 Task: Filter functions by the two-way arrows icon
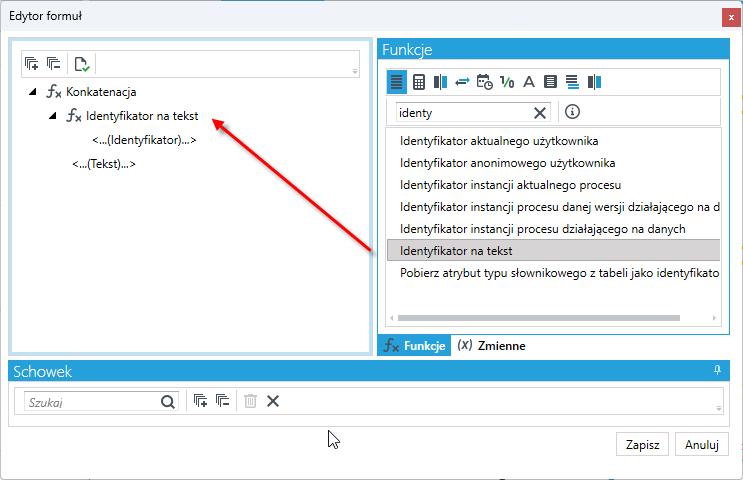462,82
